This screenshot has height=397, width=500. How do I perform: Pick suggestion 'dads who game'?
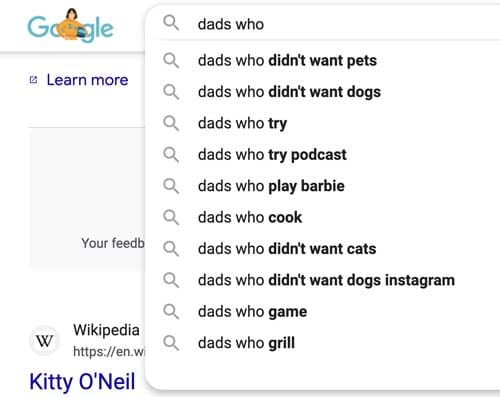[x=322, y=311]
